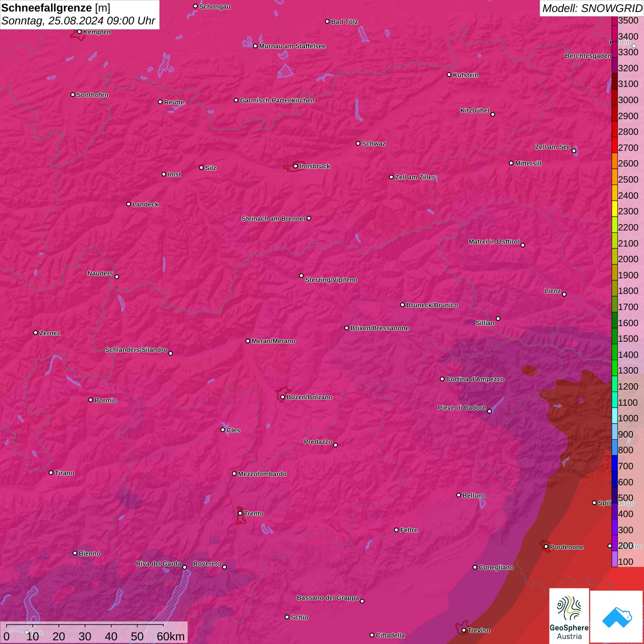Click the 'Sonthofen' label

(92, 95)
